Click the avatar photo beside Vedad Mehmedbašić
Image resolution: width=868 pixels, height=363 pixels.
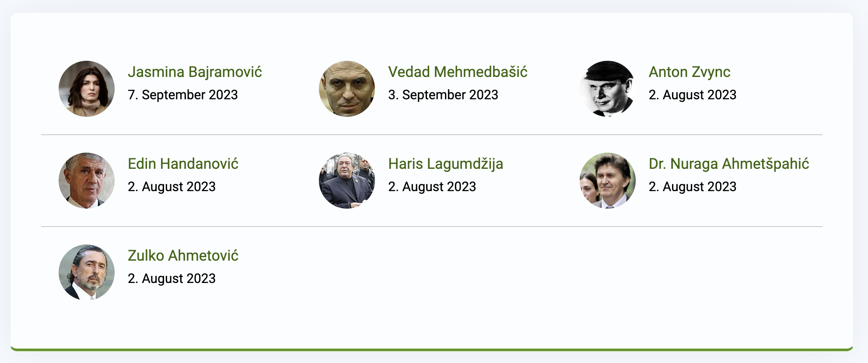tap(347, 89)
